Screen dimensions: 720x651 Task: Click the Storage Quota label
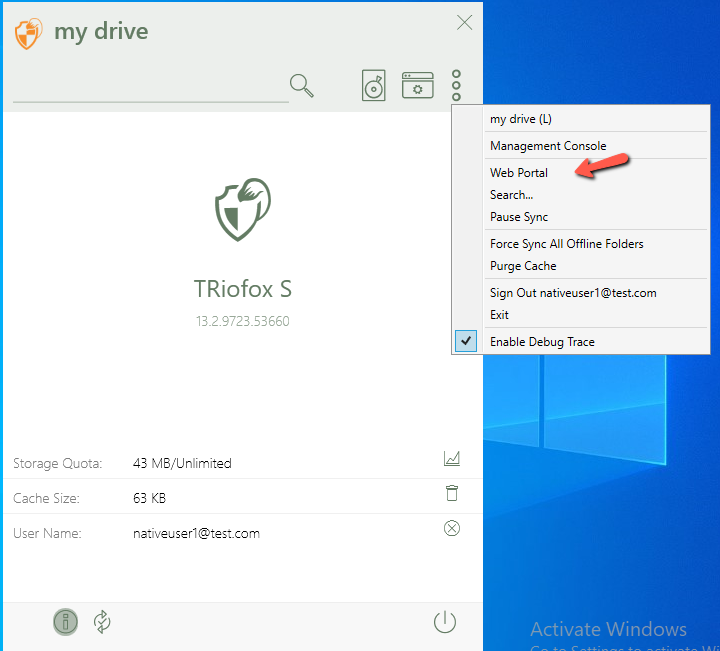pyautogui.click(x=57, y=464)
